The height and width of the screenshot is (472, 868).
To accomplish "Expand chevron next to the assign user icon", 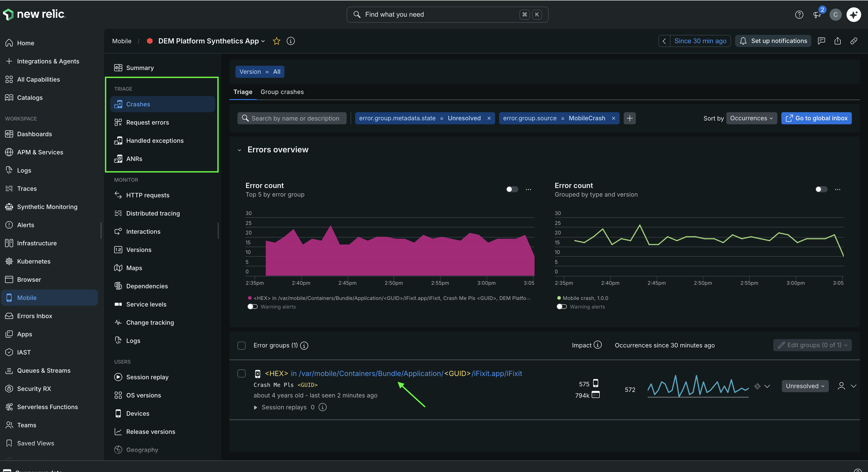I will click(853, 386).
